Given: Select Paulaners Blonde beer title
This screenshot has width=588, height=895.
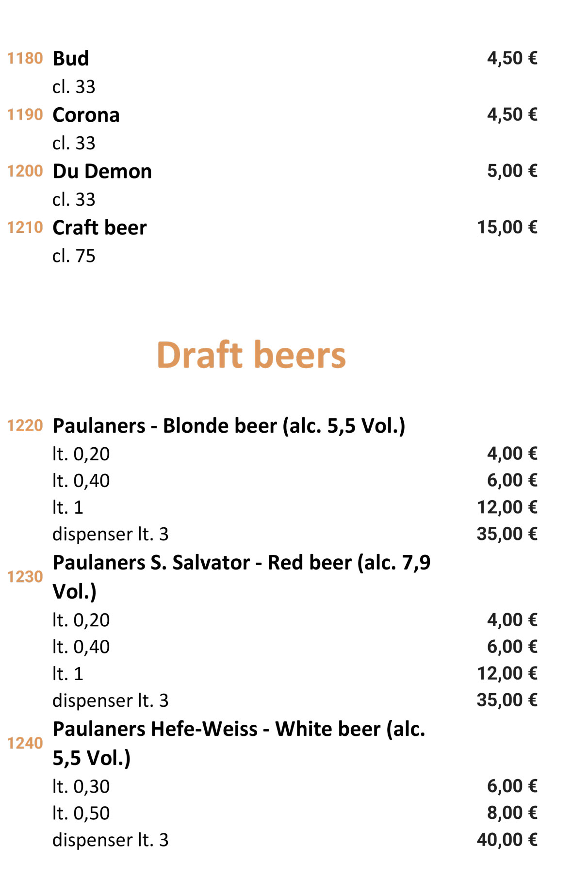Looking at the screenshot, I should point(229,426).
